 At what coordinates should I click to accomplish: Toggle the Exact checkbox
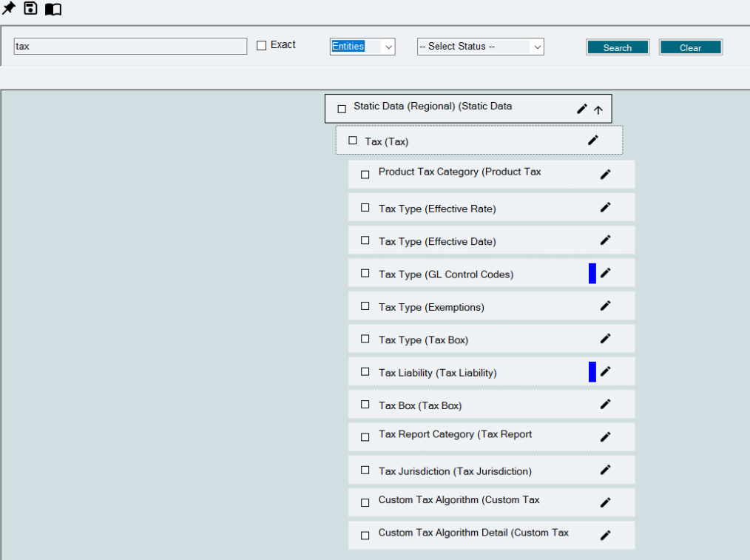[x=261, y=45]
